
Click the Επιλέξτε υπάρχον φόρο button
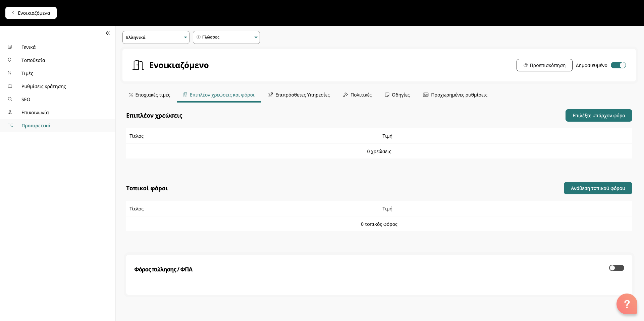(x=598, y=116)
